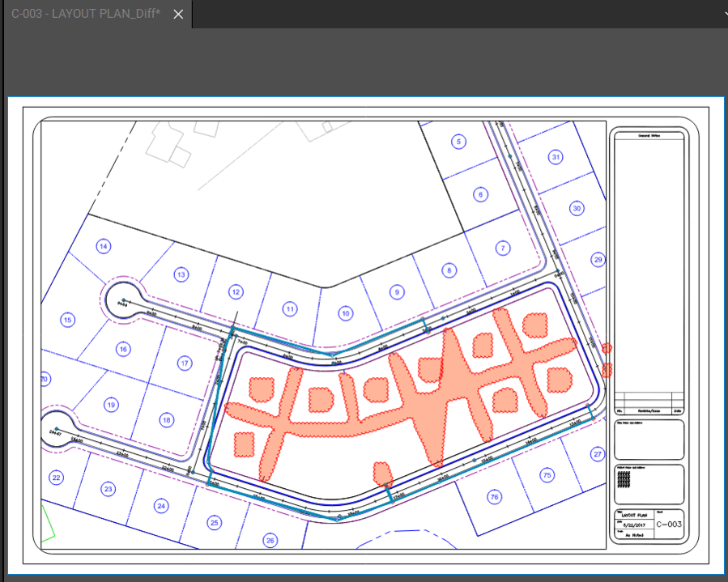The image size is (728, 582).
Task: Pick the lot 27 circle label
Action: coord(598,454)
